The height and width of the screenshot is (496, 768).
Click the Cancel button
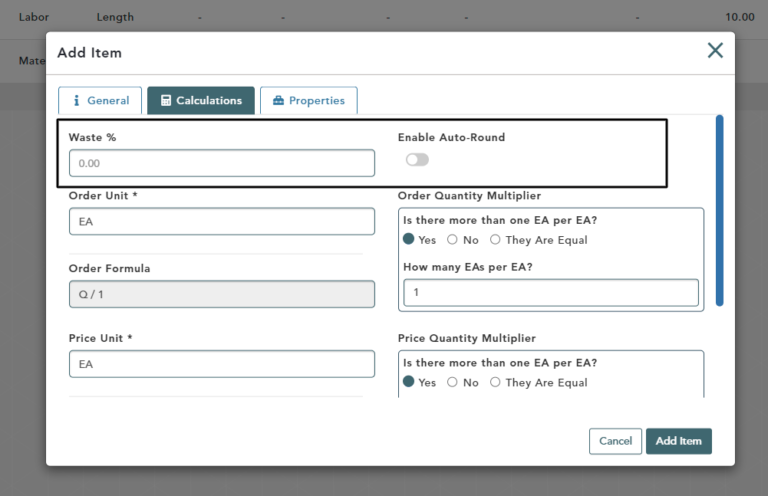(615, 441)
